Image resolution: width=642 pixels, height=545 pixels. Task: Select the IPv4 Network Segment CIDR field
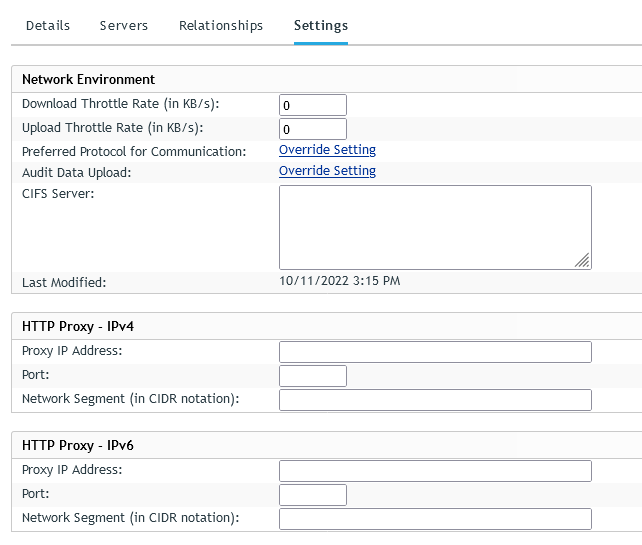[x=434, y=400]
